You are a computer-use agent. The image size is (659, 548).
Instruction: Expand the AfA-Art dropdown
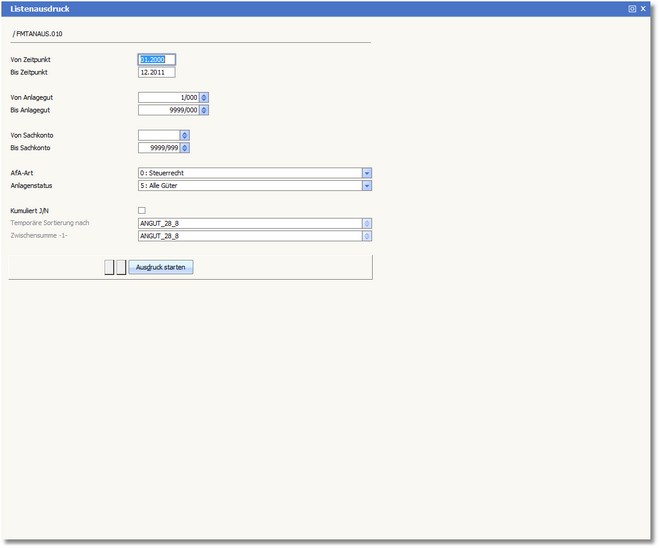coord(367,173)
